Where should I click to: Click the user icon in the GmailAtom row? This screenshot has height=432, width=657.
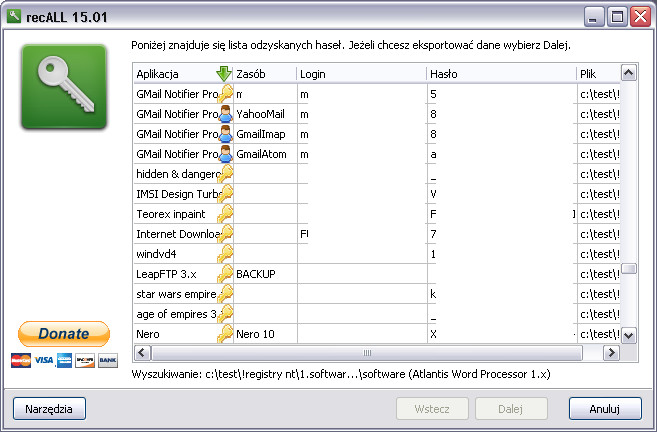coord(225,154)
